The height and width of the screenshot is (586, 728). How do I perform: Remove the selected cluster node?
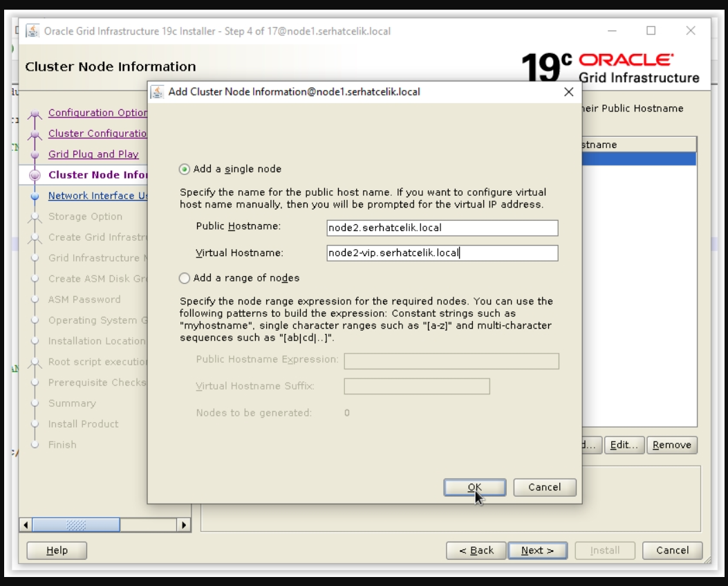(x=672, y=445)
